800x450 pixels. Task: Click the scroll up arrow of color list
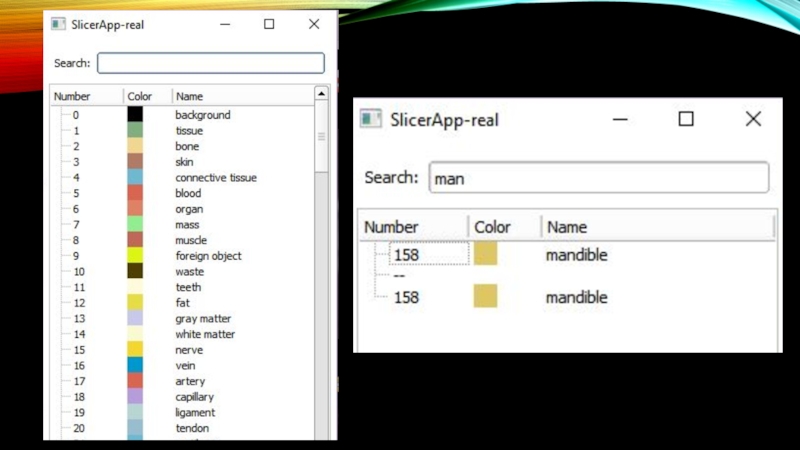[321, 94]
